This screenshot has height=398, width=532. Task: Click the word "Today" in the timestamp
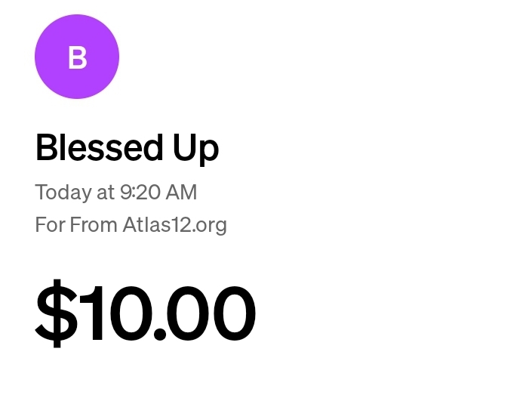click(x=63, y=193)
